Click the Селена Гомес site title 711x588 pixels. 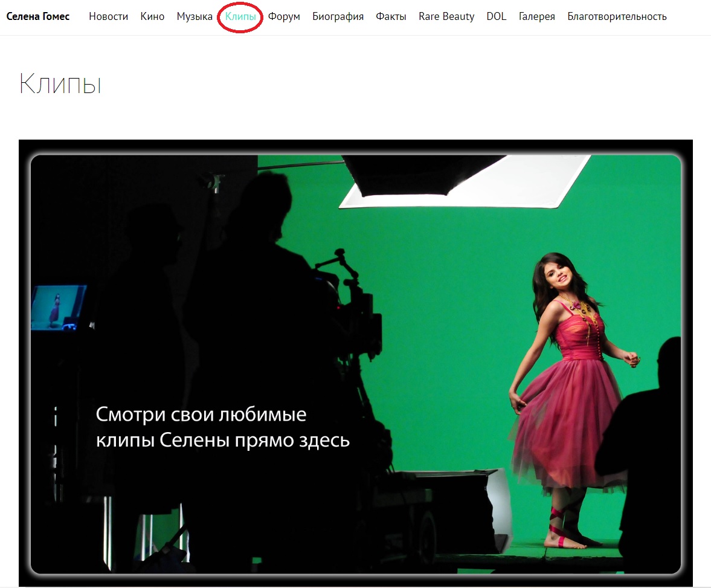point(38,17)
